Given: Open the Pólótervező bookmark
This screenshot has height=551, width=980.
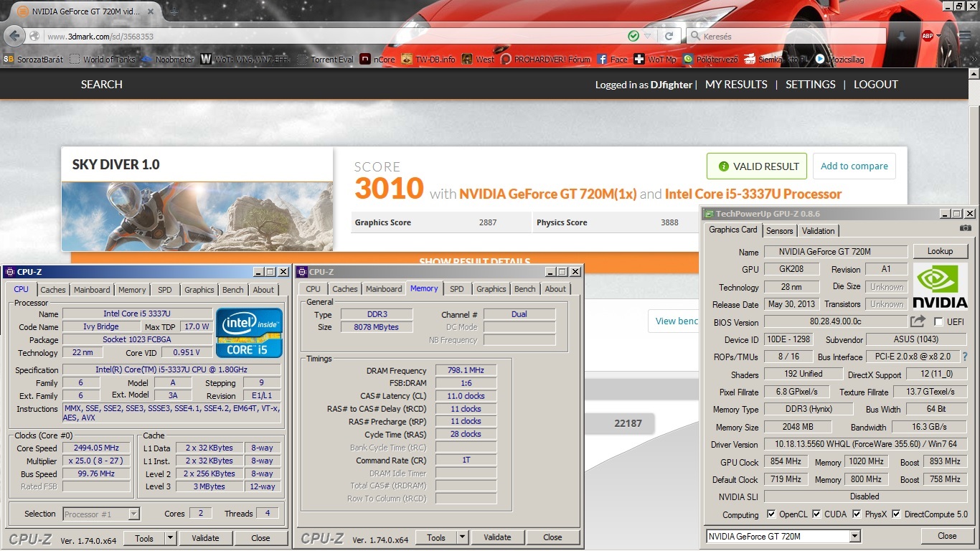Looking at the screenshot, I should click(x=710, y=60).
